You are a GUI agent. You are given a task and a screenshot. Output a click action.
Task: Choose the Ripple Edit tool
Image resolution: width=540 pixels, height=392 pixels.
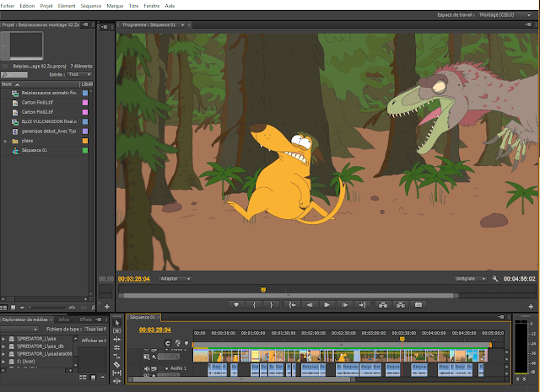pos(116,340)
